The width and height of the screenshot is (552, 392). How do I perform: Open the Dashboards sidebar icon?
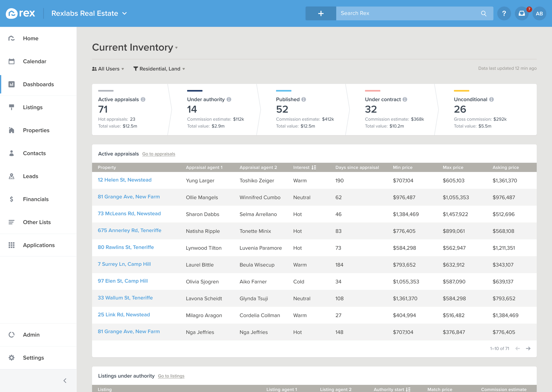(11, 84)
